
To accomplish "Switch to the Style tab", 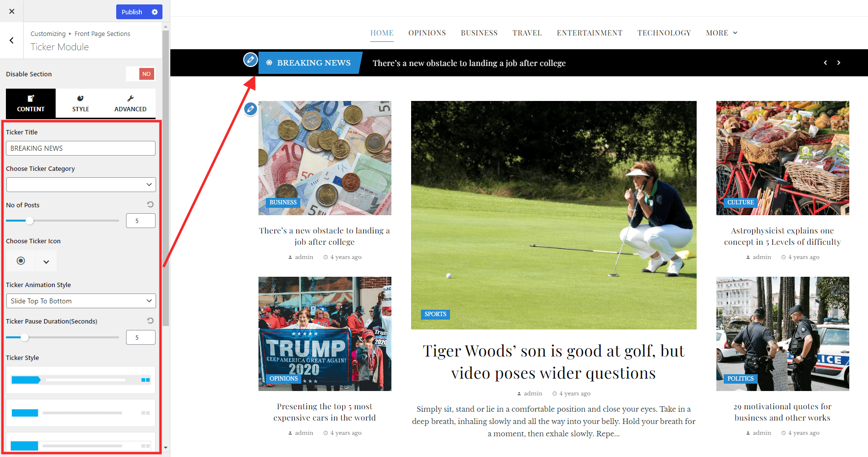I will coord(81,103).
